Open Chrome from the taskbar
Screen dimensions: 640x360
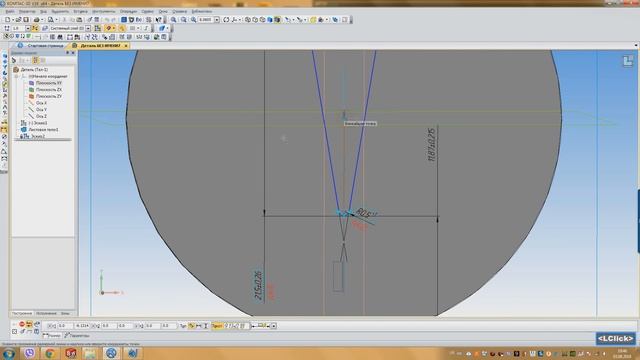[x=50, y=353]
